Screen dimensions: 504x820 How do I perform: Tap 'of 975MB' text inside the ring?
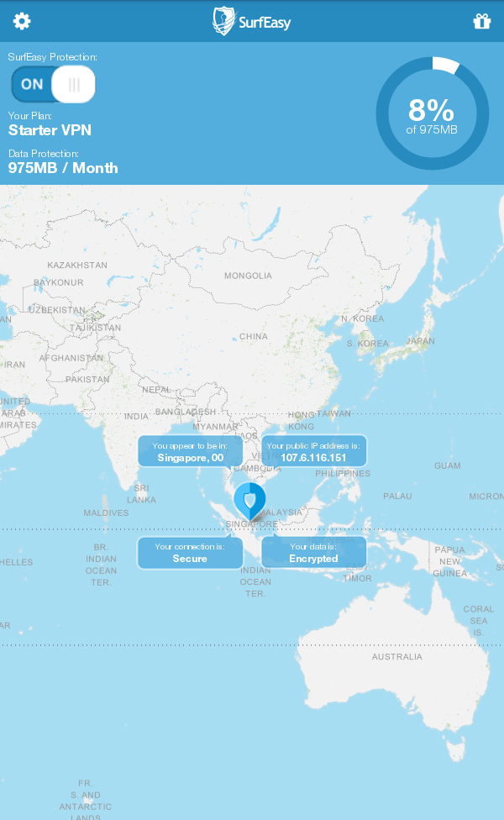tap(432, 129)
